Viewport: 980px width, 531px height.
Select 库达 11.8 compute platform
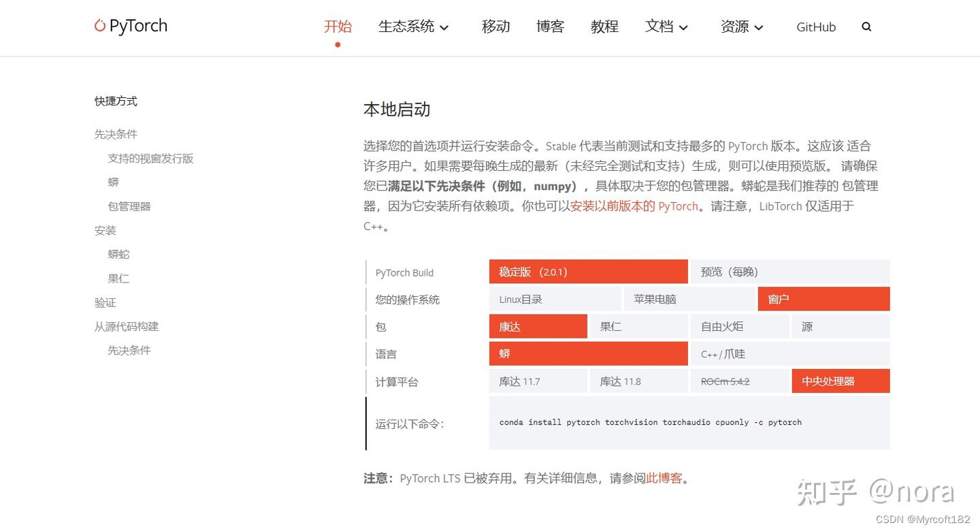click(x=638, y=381)
